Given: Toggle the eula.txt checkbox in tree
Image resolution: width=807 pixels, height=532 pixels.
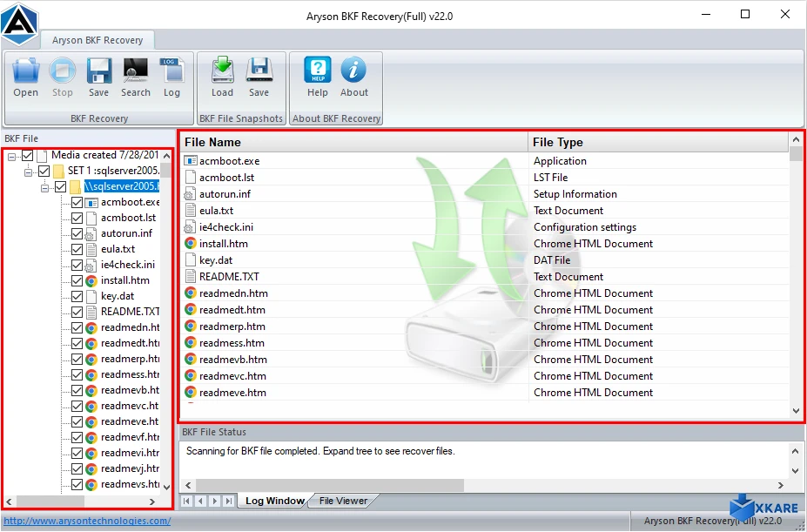Looking at the screenshot, I should coord(77,249).
